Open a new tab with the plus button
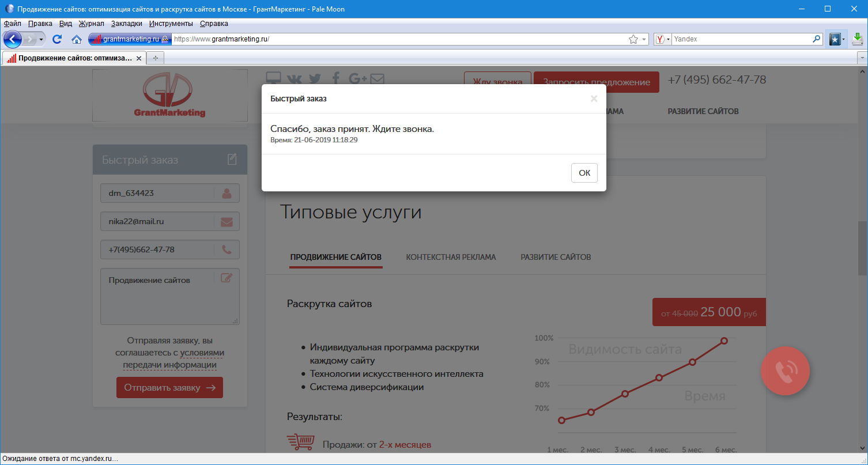This screenshot has width=868, height=465. pyautogui.click(x=155, y=58)
